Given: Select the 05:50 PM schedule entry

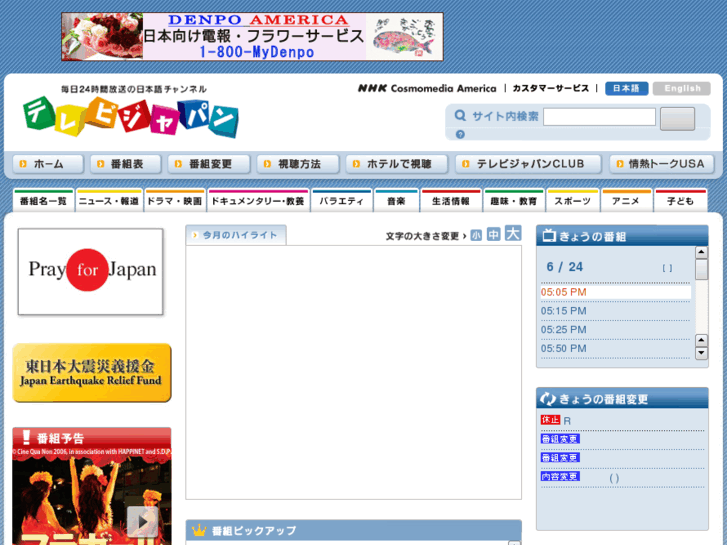Looking at the screenshot, I should click(x=615, y=348).
